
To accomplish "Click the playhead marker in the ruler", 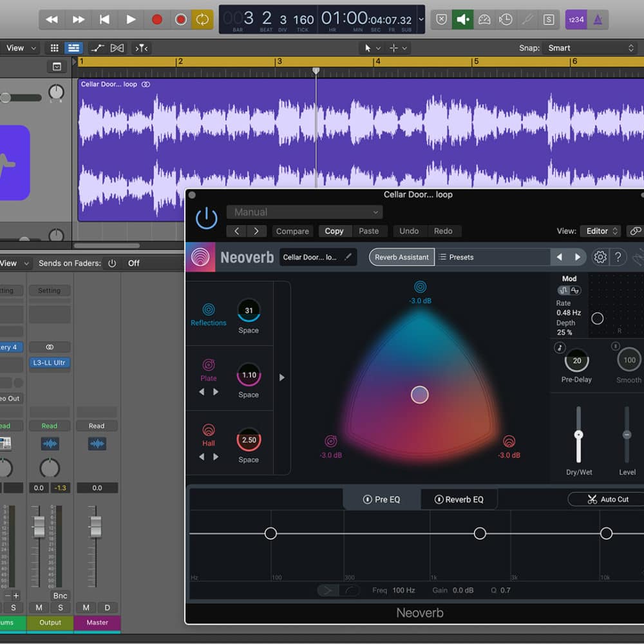I will point(316,71).
